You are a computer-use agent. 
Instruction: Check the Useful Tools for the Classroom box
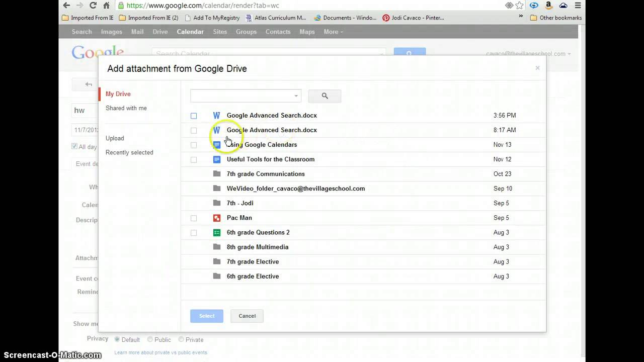[194, 159]
